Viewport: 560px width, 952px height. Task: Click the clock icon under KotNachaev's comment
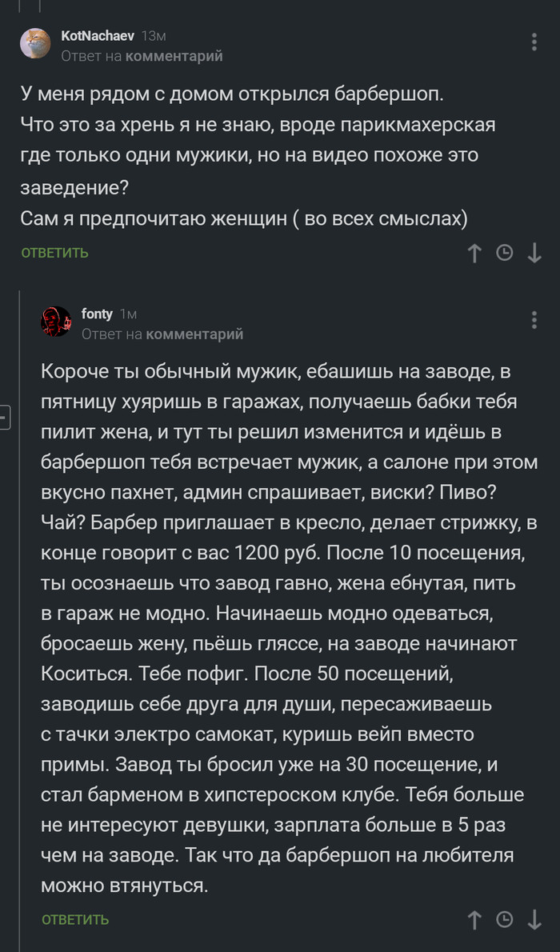(x=505, y=254)
